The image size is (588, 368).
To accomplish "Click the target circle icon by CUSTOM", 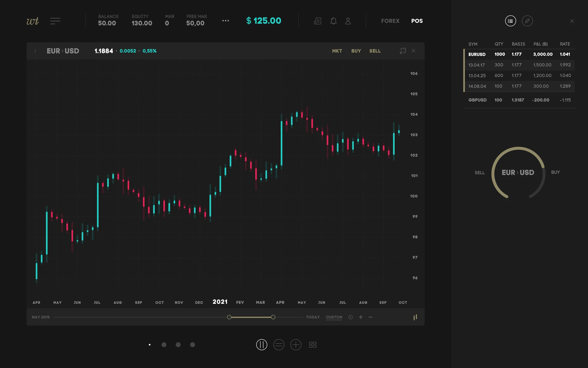I will click(350, 317).
